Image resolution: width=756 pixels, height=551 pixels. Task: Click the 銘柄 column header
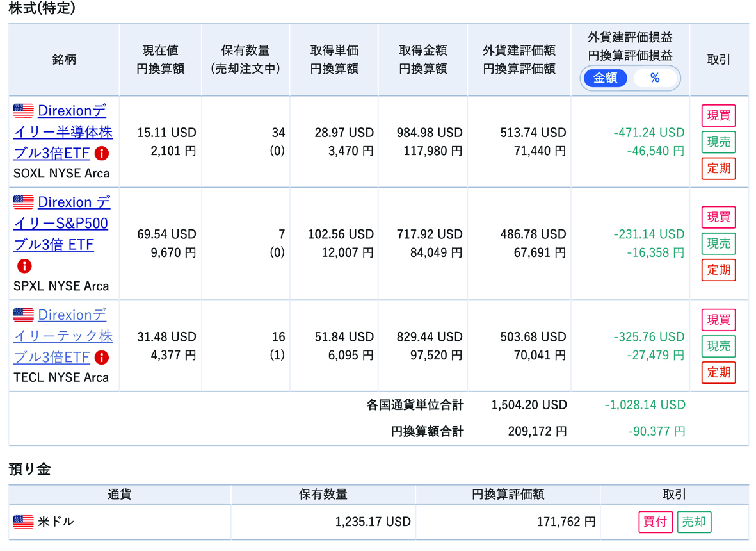(x=64, y=60)
